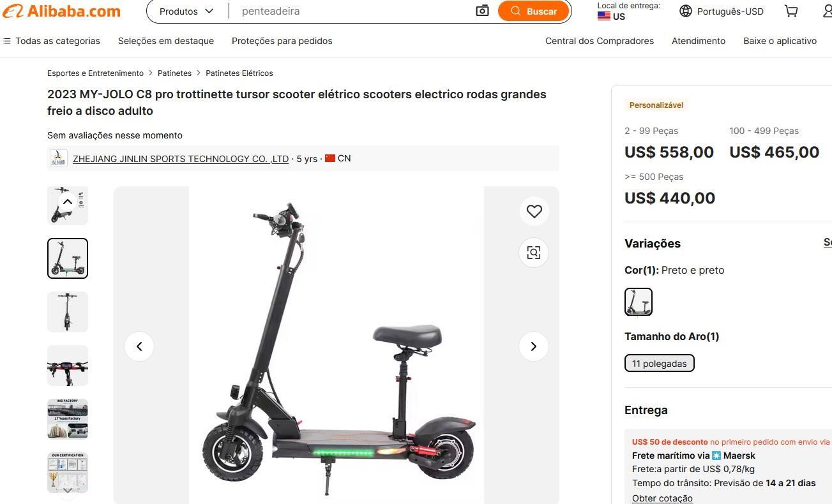Click the camera image search icon

pyautogui.click(x=482, y=11)
